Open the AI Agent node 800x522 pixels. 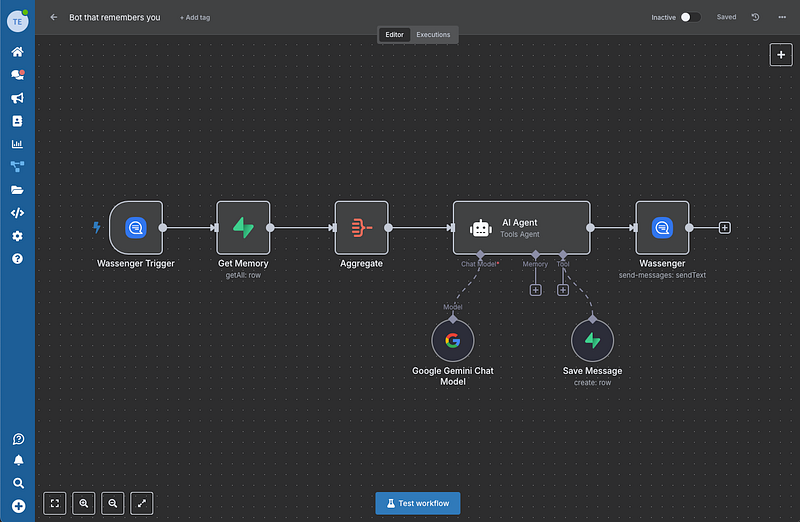pos(521,228)
